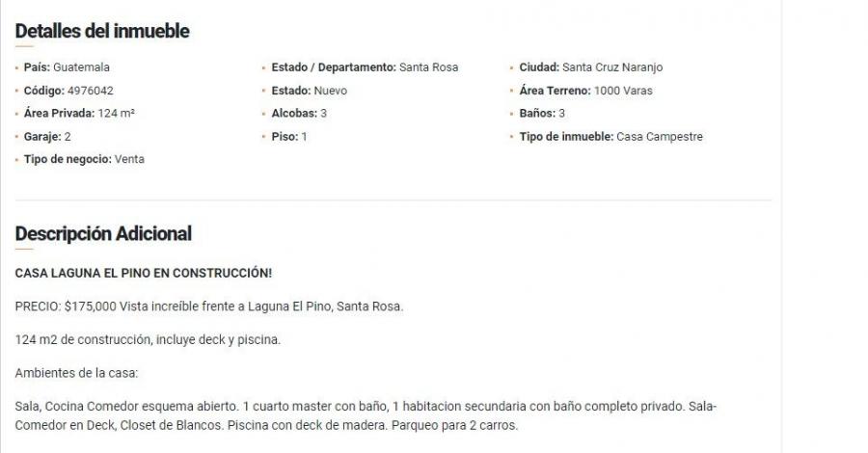
Task: Select Tipo de inmueble Casa Campestre
Action: 610,137
